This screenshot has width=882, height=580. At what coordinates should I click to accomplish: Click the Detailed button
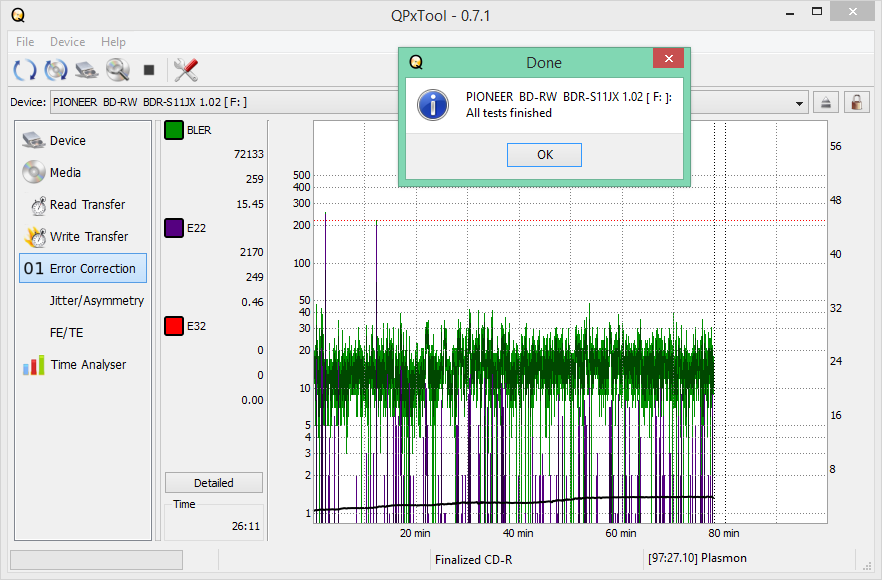214,483
